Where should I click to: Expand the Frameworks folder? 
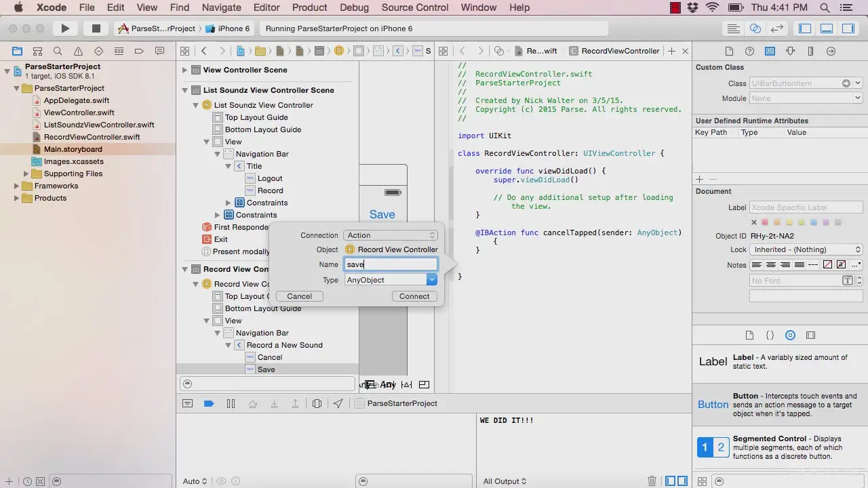click(x=17, y=186)
